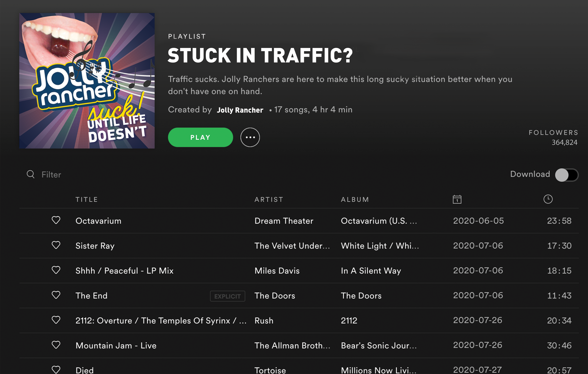Open album Bear's Sonic Jour...
The image size is (588, 374).
tap(379, 346)
